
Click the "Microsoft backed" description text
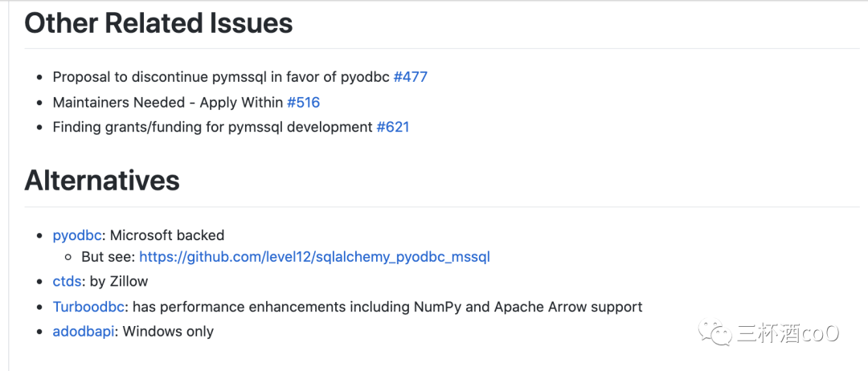[167, 235]
